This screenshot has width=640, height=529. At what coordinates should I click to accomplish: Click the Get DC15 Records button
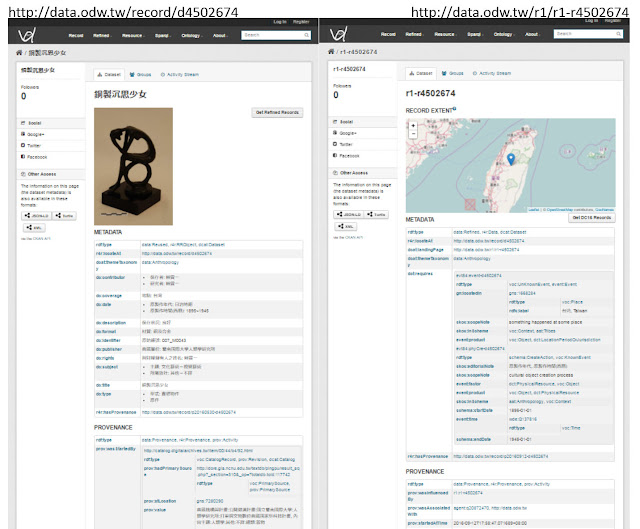coord(592,218)
